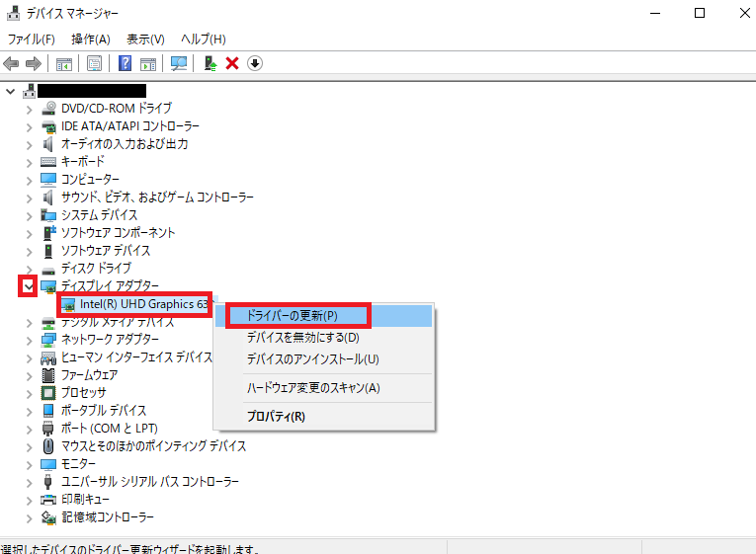Click the show/hide action pane icon
Screen dimensions: 756x554
tap(148, 63)
